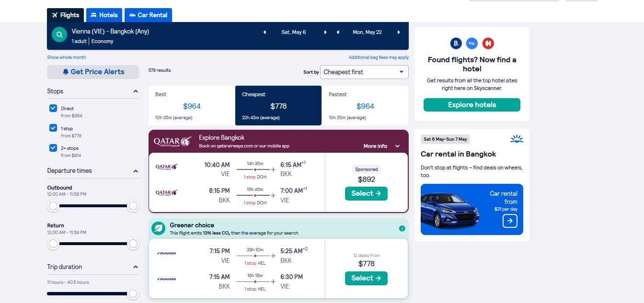Click the green leaf Greener choice icon
This screenshot has width=644, height=303.
pos(159,228)
